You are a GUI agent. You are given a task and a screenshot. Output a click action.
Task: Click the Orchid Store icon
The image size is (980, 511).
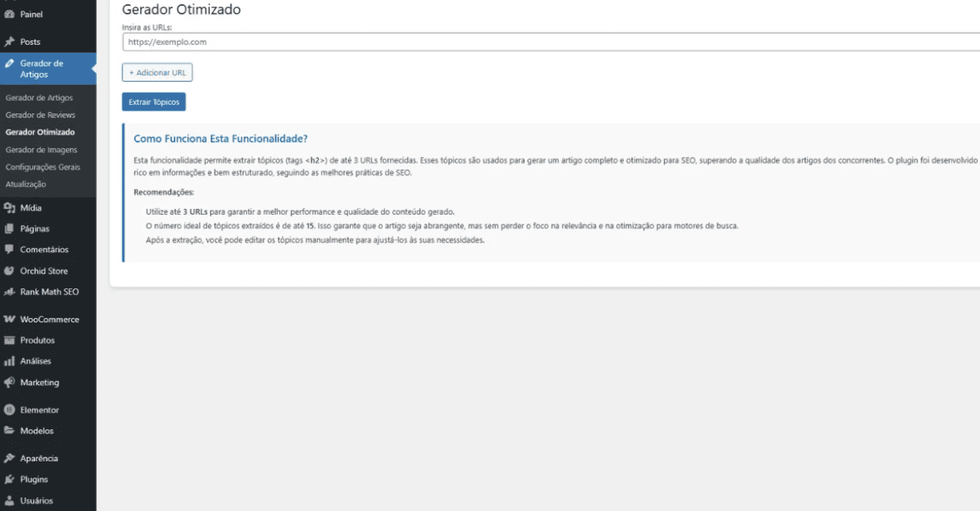click(x=10, y=271)
